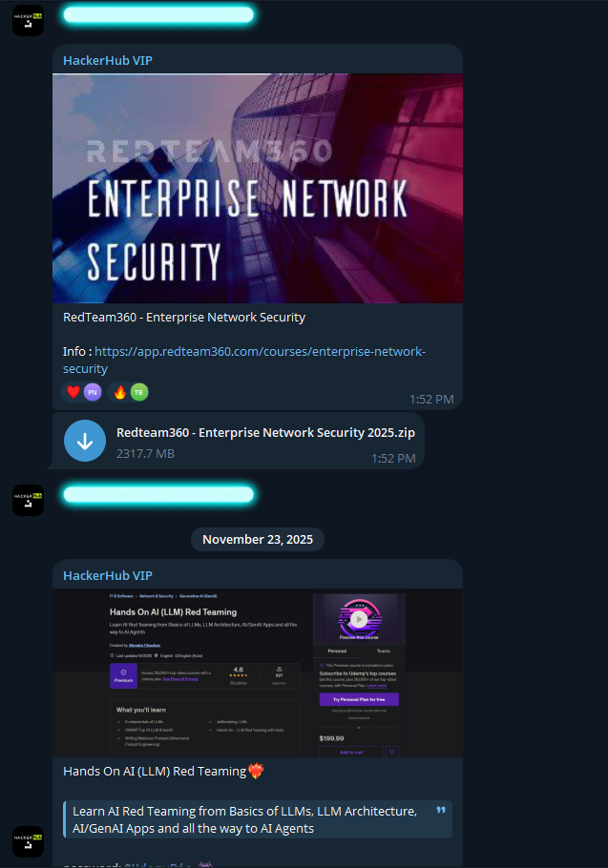608x868 pixels.
Task: Click the Try Personal Plan for free button
Action: pyautogui.click(x=359, y=699)
